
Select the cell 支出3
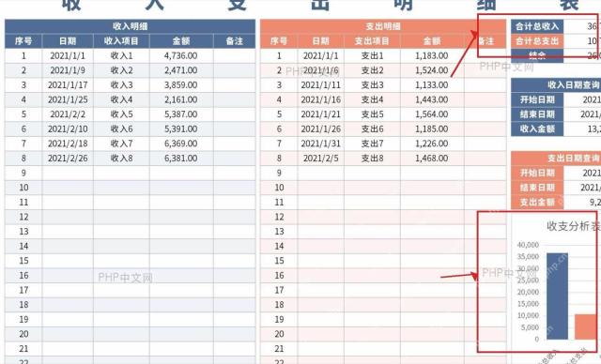click(x=372, y=85)
